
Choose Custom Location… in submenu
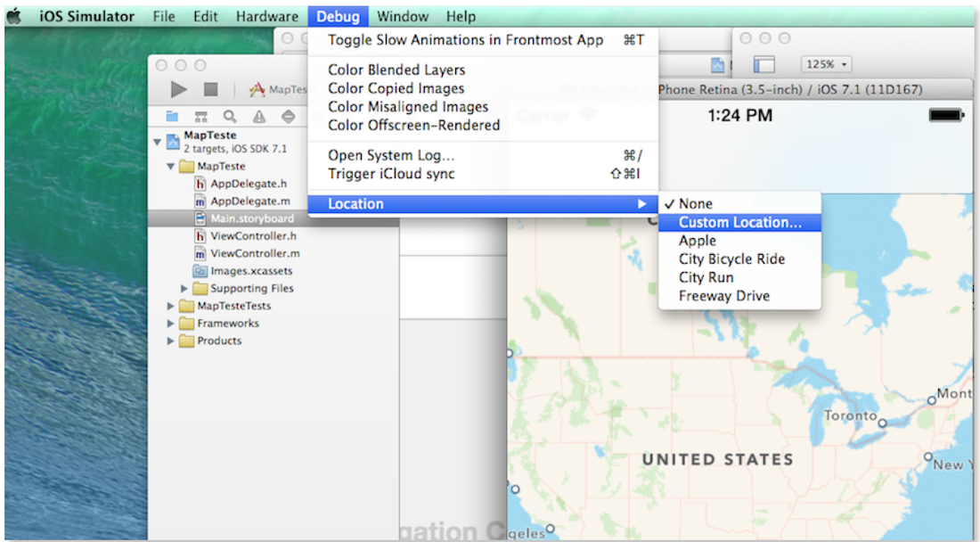(x=740, y=223)
